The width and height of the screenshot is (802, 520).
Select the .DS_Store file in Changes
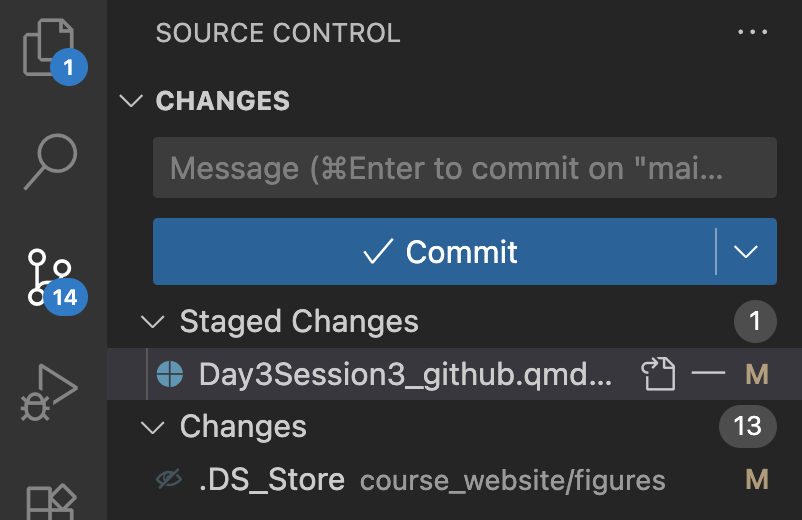point(454,479)
